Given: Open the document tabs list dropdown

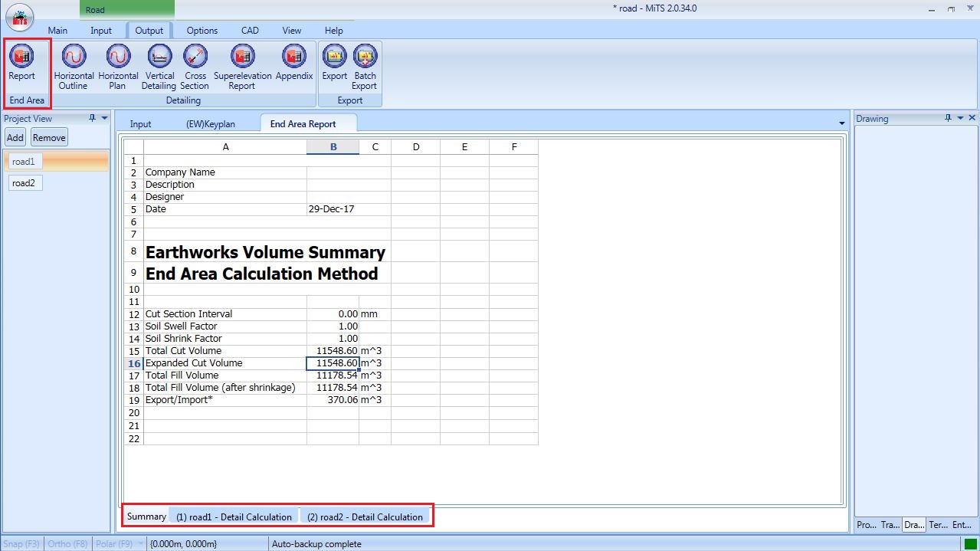Looking at the screenshot, I should (x=843, y=123).
